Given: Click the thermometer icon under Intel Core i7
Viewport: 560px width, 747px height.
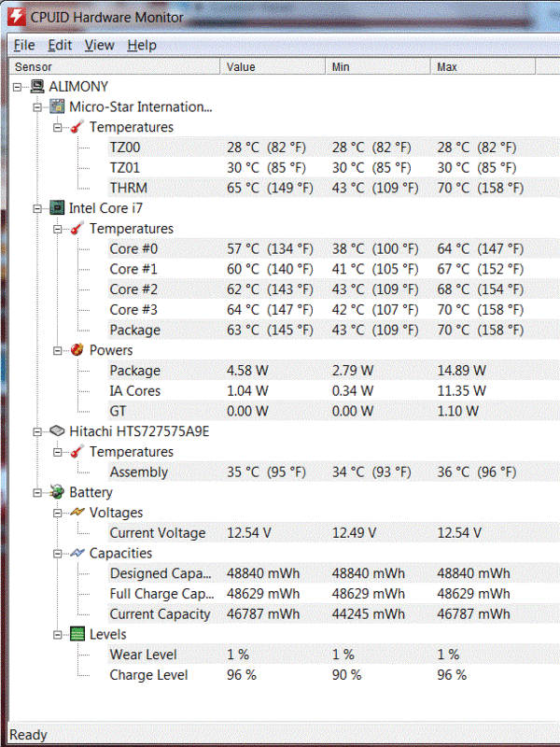Looking at the screenshot, I should 77,229.
